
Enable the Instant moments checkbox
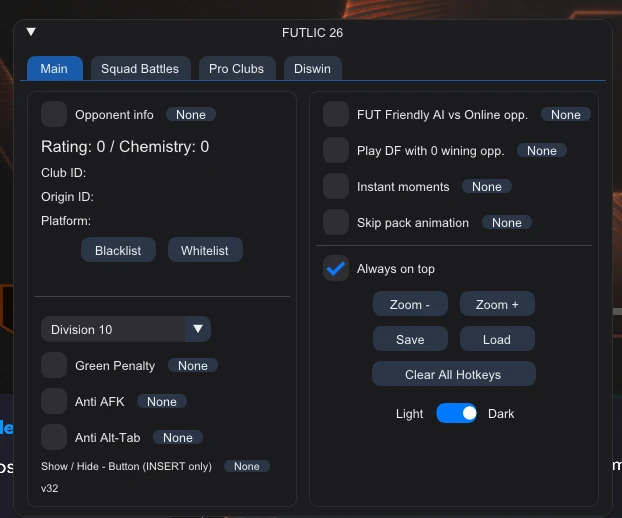pyautogui.click(x=336, y=186)
